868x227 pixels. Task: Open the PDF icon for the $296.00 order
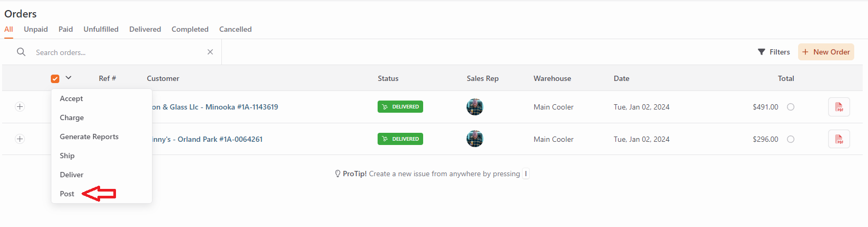[x=839, y=139]
